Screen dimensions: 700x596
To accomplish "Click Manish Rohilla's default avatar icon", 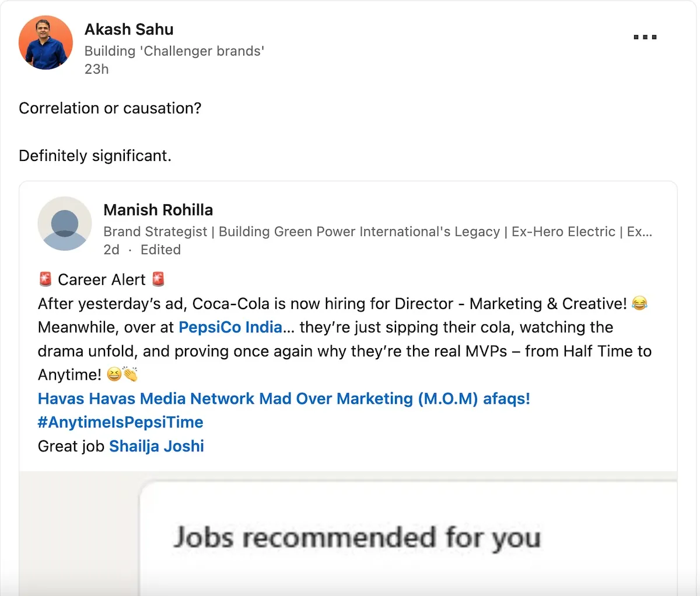I will (65, 223).
